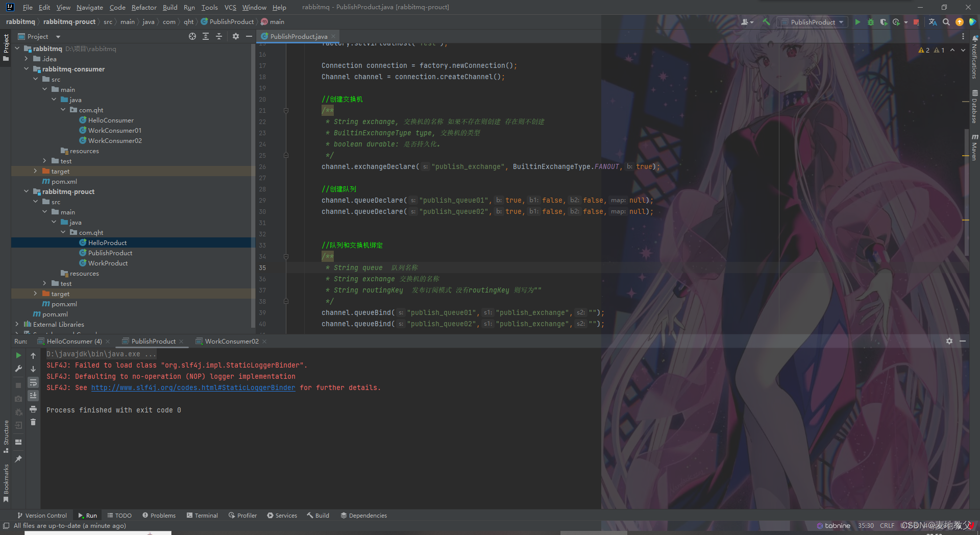
Task: Toggle Database side panel
Action: pyautogui.click(x=974, y=107)
